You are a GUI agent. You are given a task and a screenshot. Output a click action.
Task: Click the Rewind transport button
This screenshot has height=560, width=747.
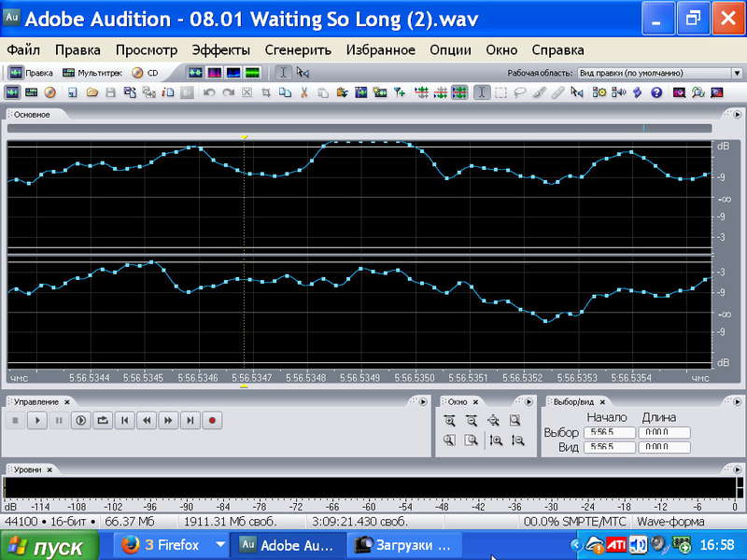click(147, 421)
